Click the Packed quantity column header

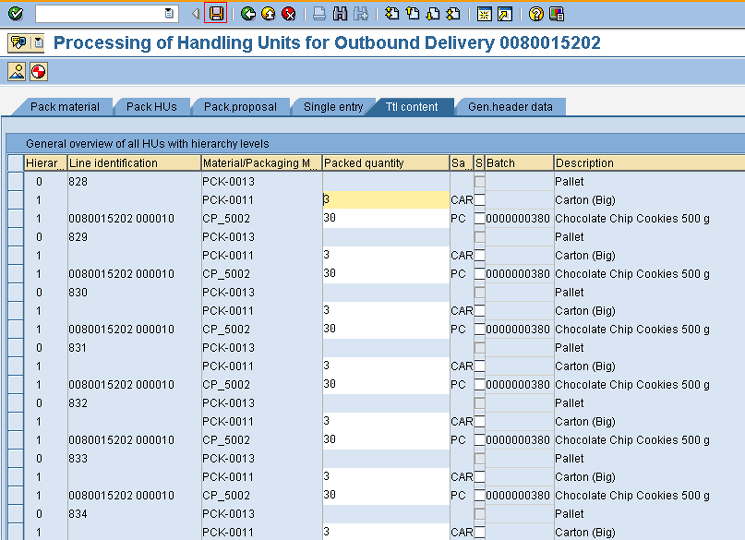(x=385, y=163)
